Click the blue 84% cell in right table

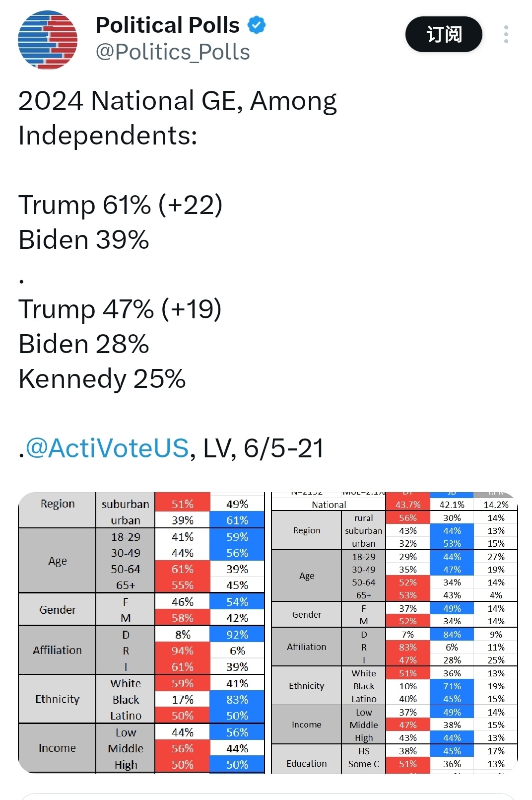click(452, 635)
